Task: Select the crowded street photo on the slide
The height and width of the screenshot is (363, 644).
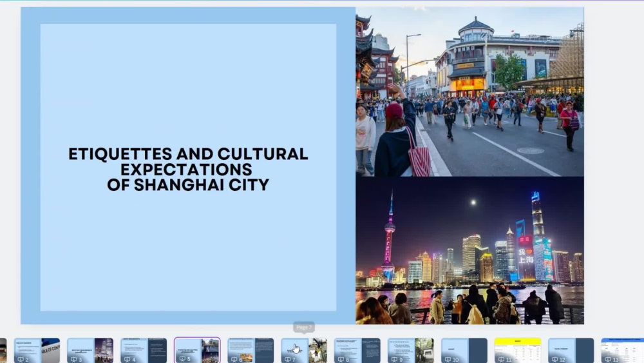Action: (x=470, y=92)
